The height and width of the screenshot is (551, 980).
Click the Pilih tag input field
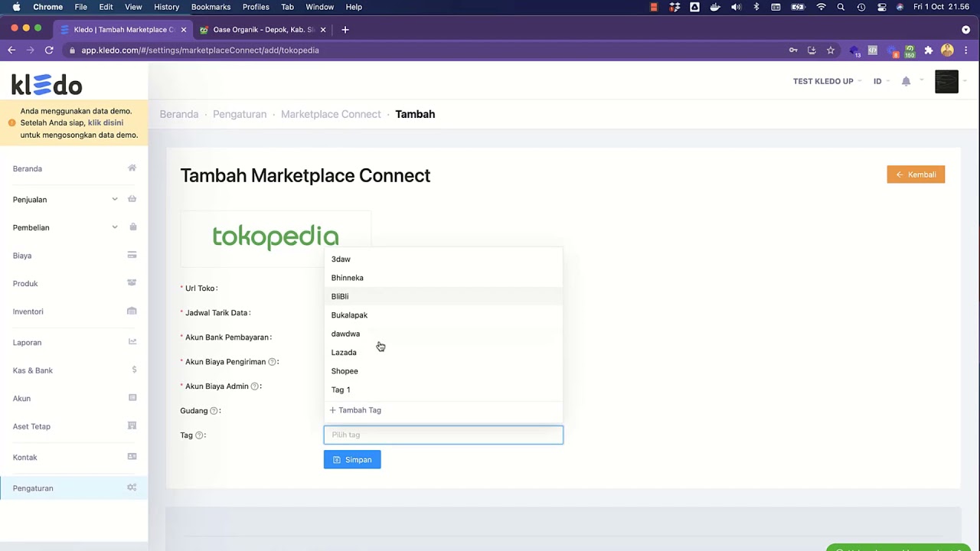click(443, 435)
